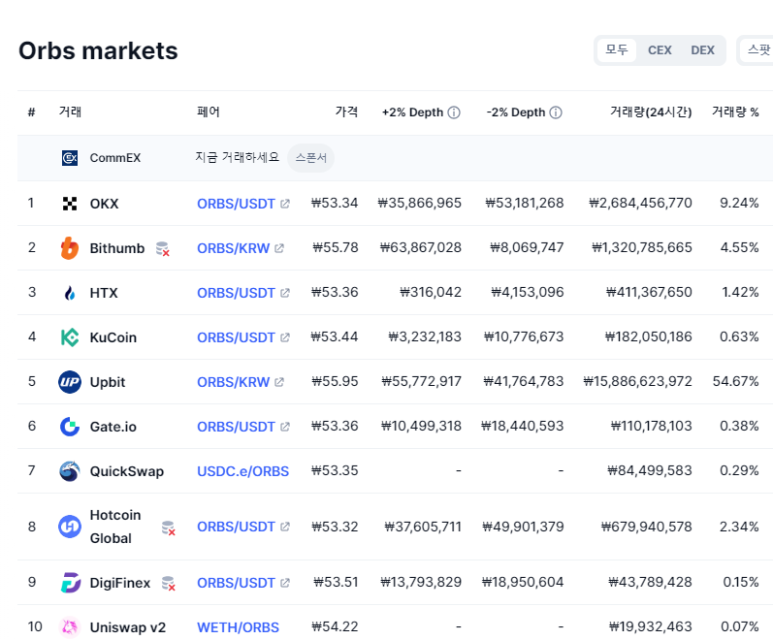Screen dimensions: 773x640
Task: Click the Upbit exchange logo
Action: 70,382
